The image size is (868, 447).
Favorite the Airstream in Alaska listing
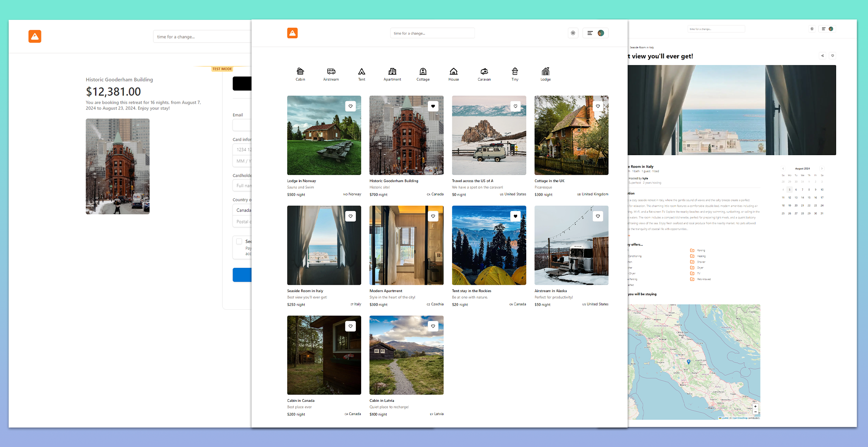pyautogui.click(x=598, y=216)
